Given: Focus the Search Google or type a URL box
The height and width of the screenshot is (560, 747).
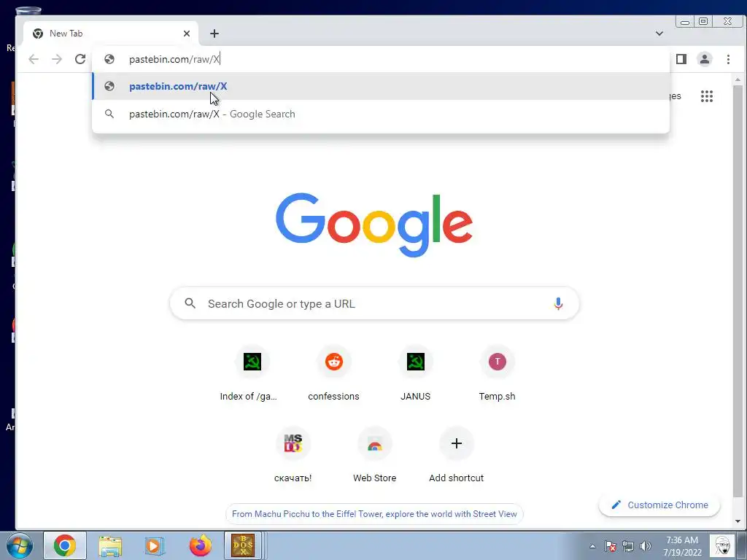Looking at the screenshot, I should pos(374,303).
